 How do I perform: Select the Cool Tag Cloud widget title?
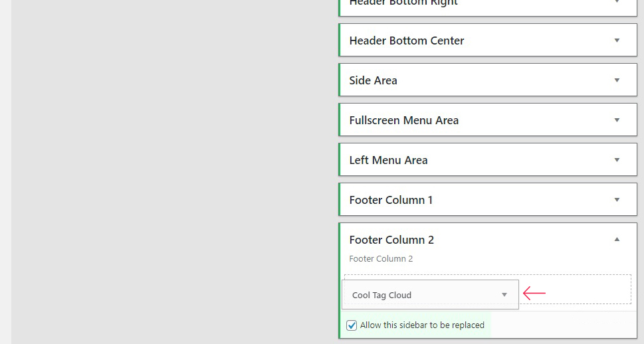pyautogui.click(x=381, y=295)
